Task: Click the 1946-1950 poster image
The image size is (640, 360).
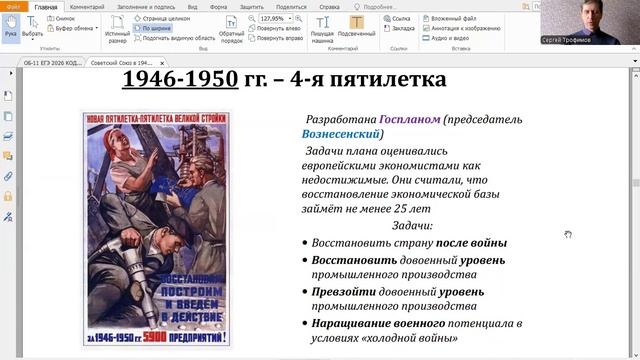Action: pos(156,229)
